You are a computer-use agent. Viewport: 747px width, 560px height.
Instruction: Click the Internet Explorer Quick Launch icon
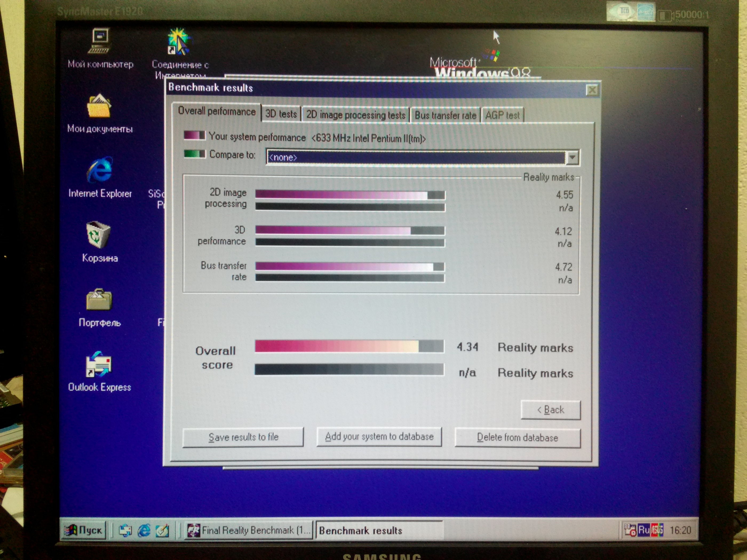coord(144,531)
